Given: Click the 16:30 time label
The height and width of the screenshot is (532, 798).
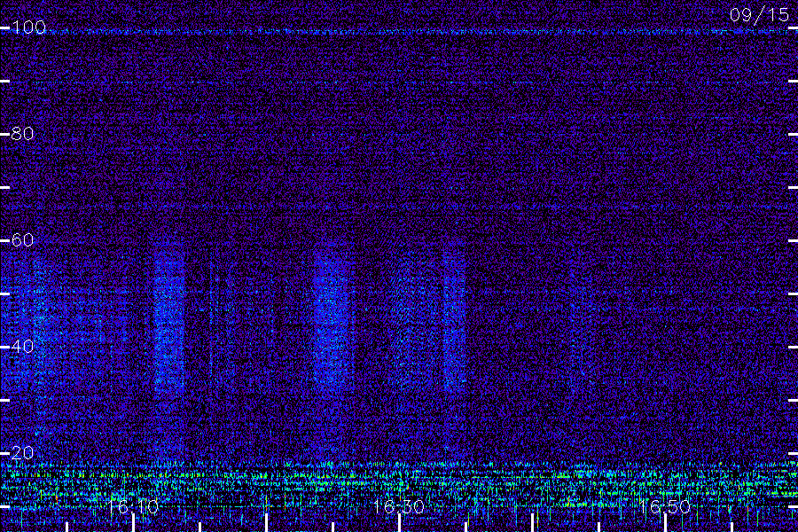Looking at the screenshot, I should [x=399, y=506].
